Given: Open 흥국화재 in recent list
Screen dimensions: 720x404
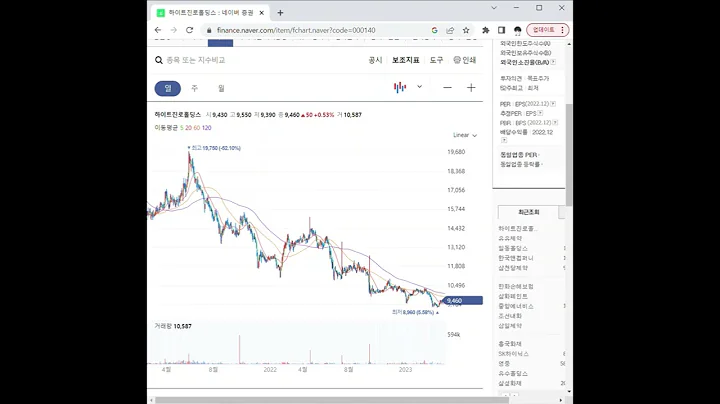Looking at the screenshot, I should coord(510,344).
